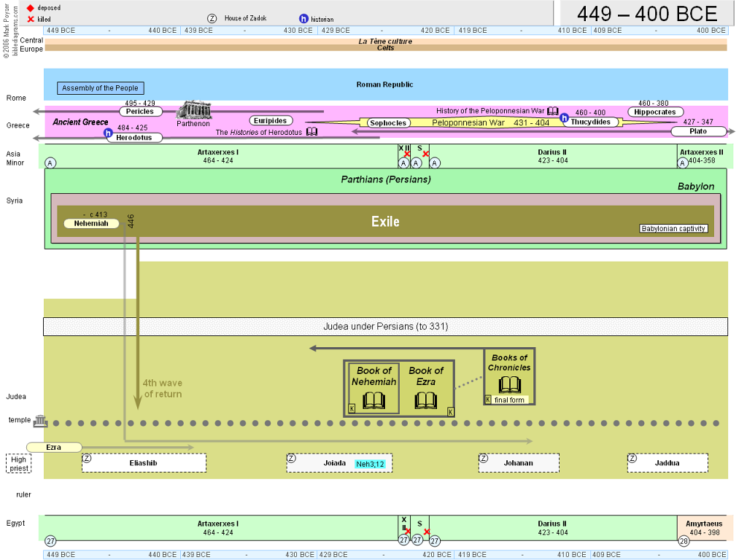Viewport: 747px width, 560px height.
Task: Click the blue h historian legend icon
Action: coord(303,18)
